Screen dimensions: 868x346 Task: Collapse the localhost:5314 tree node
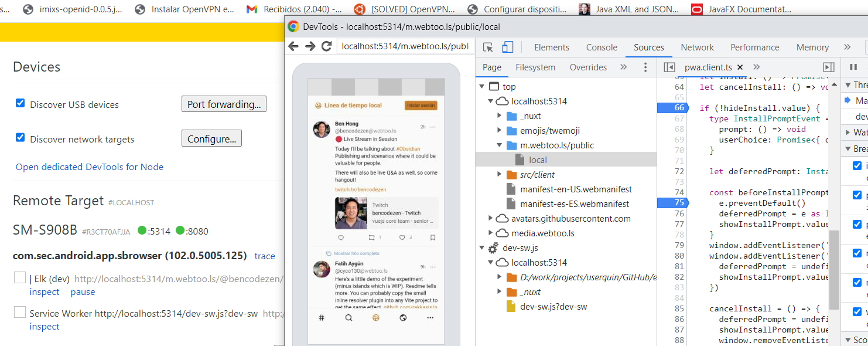coord(491,101)
